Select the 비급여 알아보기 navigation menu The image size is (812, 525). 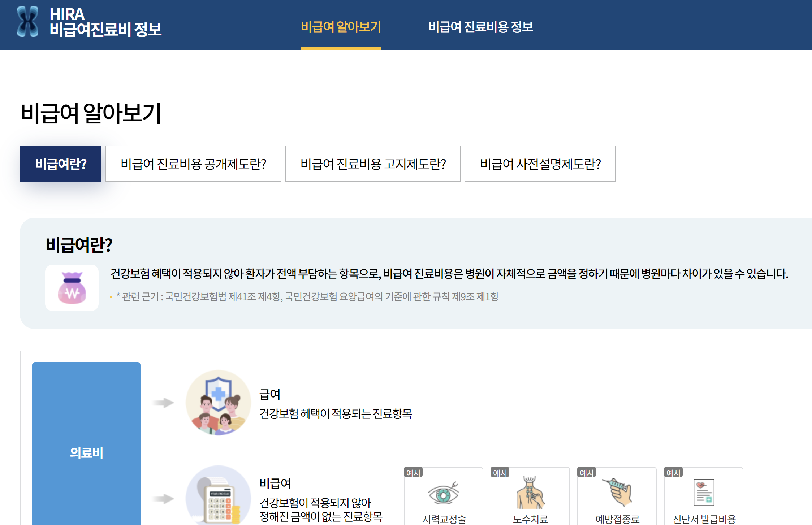pyautogui.click(x=341, y=26)
